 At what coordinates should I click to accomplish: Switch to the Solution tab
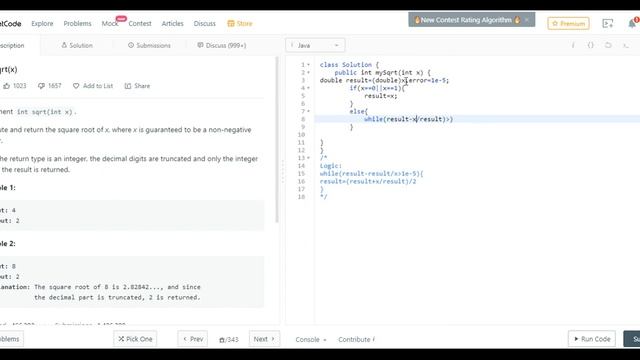point(77,45)
